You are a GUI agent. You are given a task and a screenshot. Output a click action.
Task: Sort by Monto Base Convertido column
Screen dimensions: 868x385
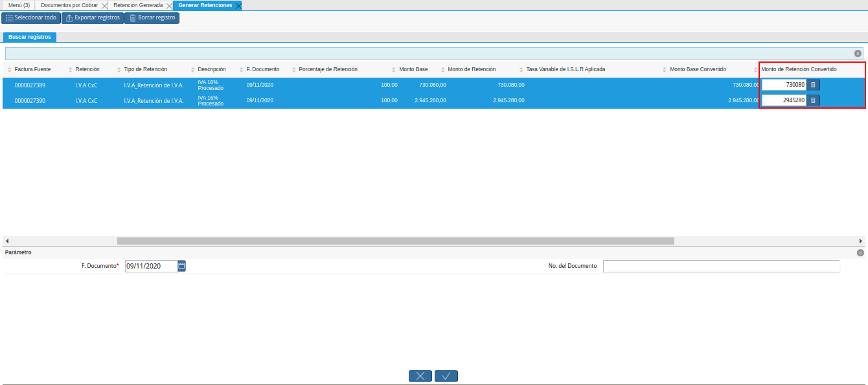(698, 69)
